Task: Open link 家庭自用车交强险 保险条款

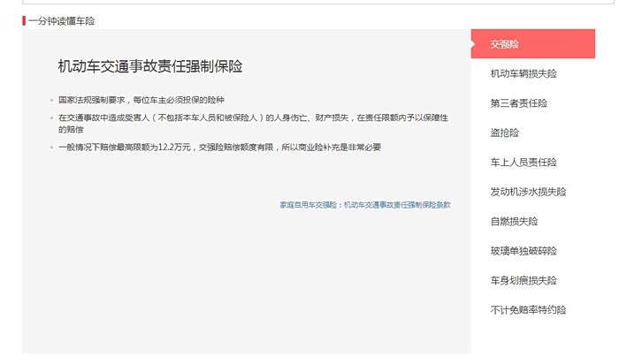Action: coord(365,205)
